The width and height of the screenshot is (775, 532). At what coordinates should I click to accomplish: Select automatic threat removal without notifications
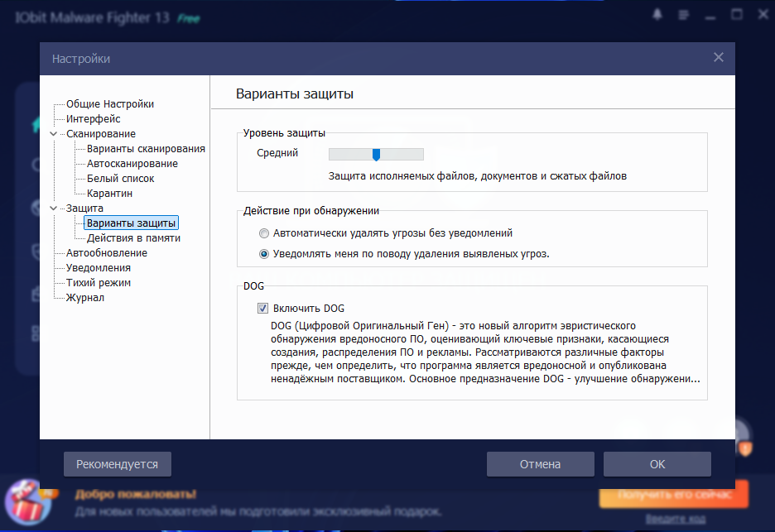pos(264,233)
